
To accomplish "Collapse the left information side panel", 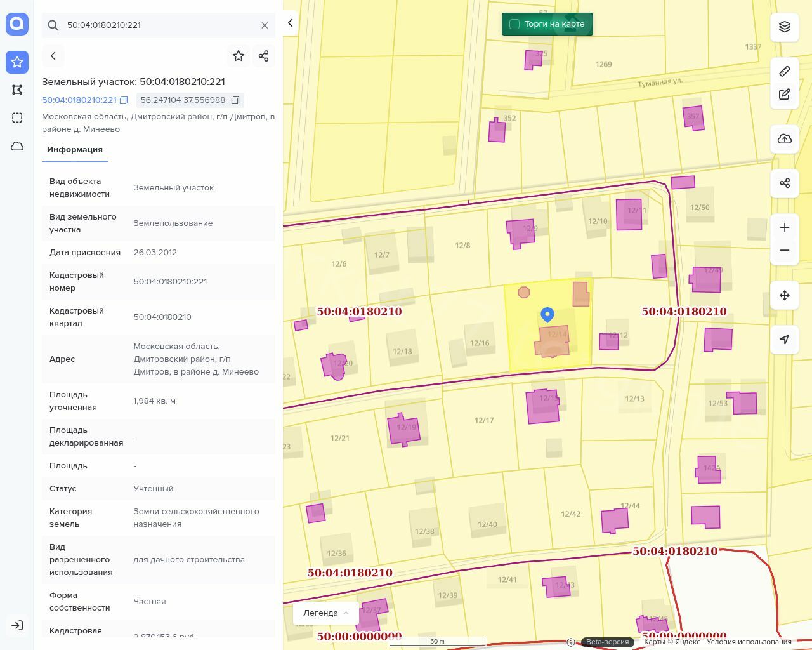I will [291, 23].
